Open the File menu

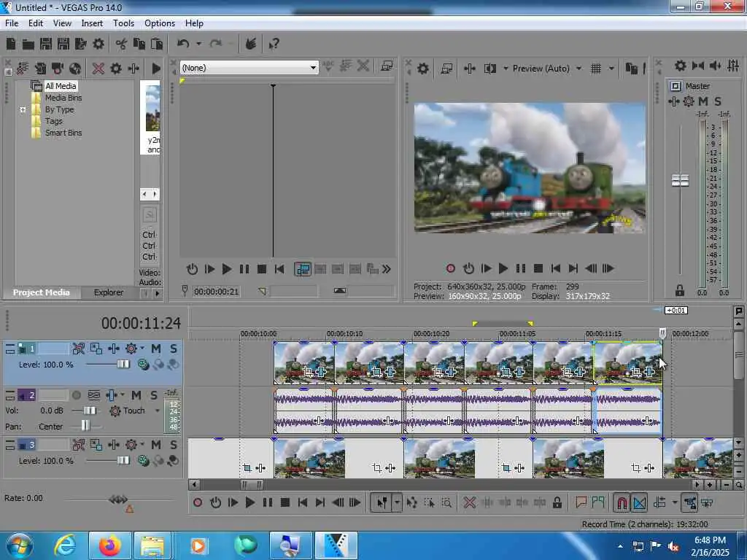pyautogui.click(x=12, y=23)
